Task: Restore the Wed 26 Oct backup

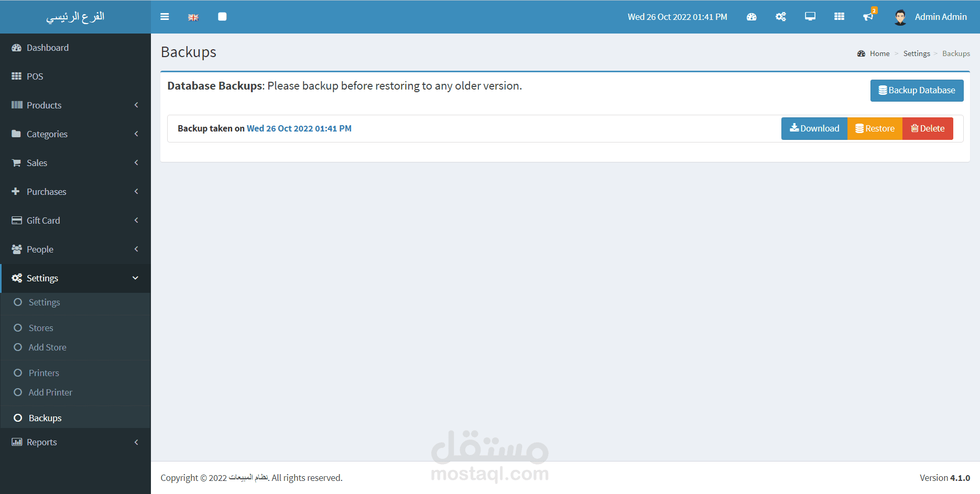Action: click(875, 128)
